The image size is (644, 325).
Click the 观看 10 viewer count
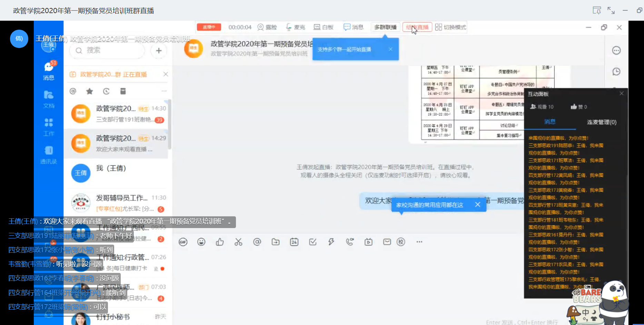pyautogui.click(x=542, y=107)
